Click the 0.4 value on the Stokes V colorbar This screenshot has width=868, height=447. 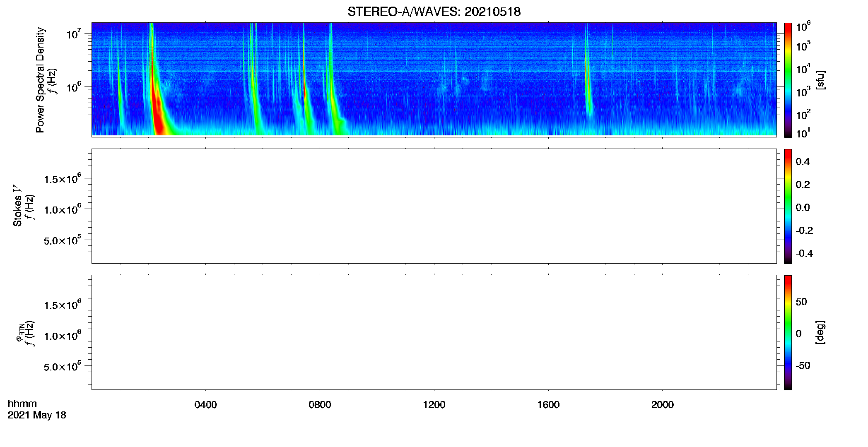point(803,162)
